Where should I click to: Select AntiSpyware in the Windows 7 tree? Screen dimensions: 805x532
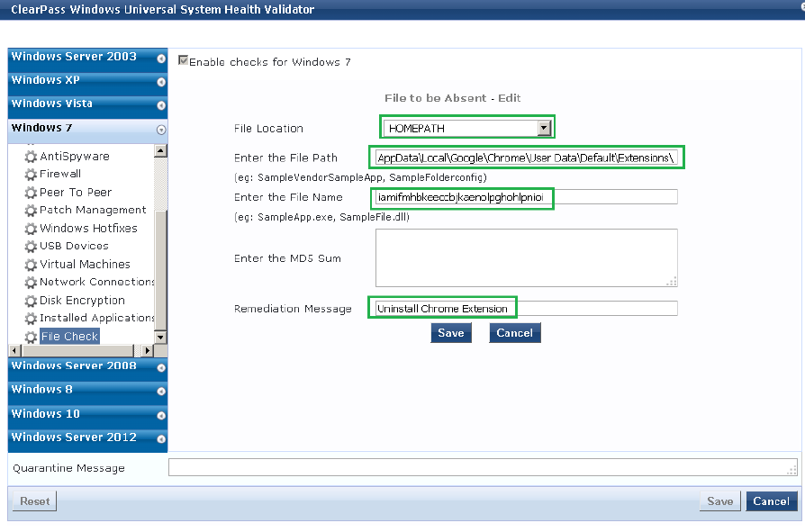(x=75, y=157)
